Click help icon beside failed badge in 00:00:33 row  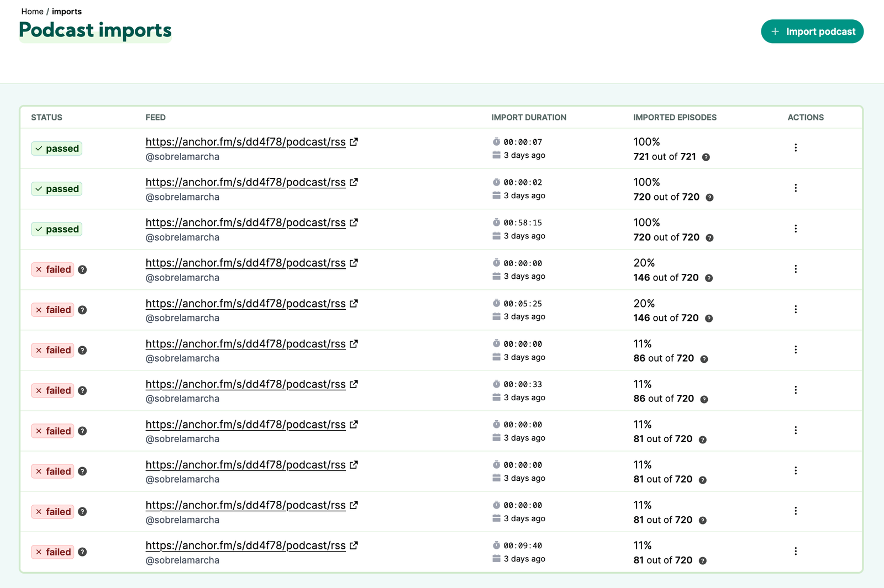point(82,390)
